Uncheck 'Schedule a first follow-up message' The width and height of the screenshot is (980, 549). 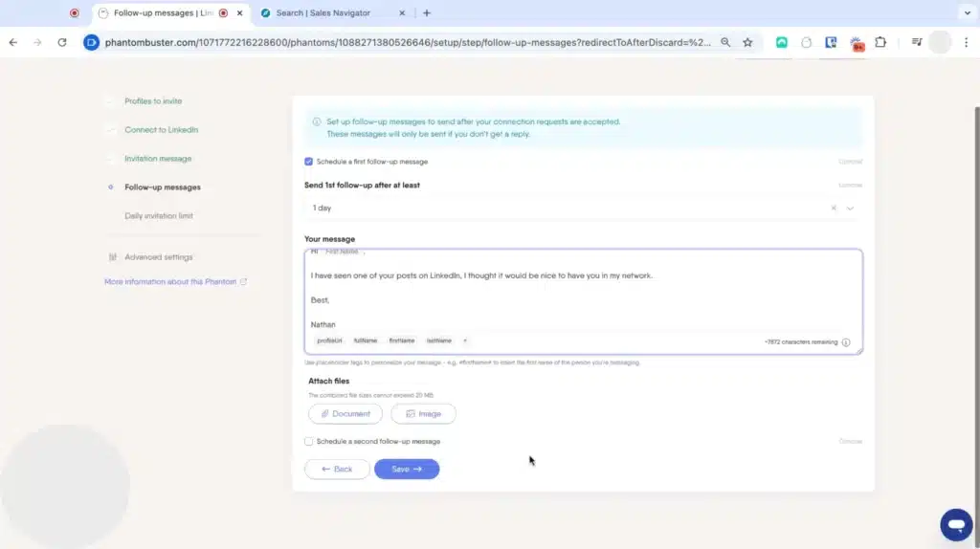tap(308, 162)
